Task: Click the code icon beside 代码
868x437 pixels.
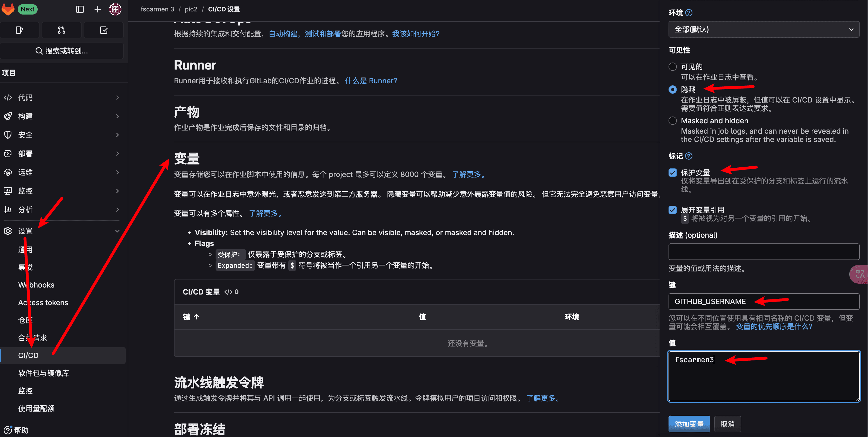Action: [8, 98]
